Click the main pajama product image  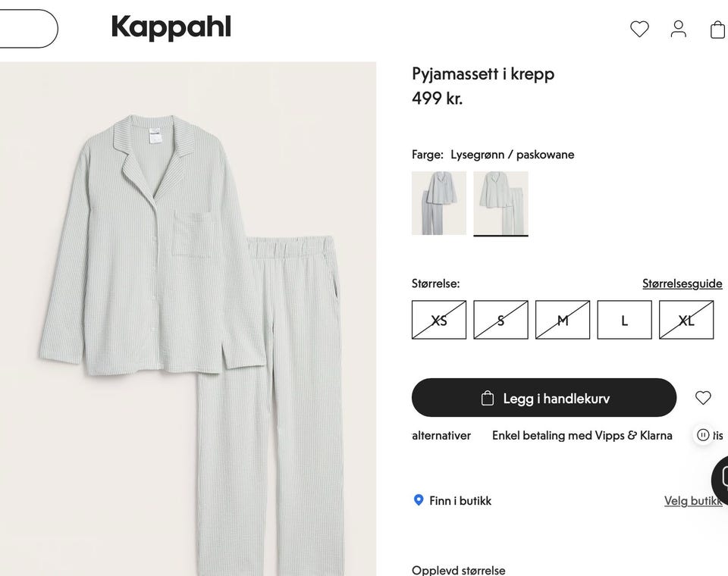coord(187,319)
